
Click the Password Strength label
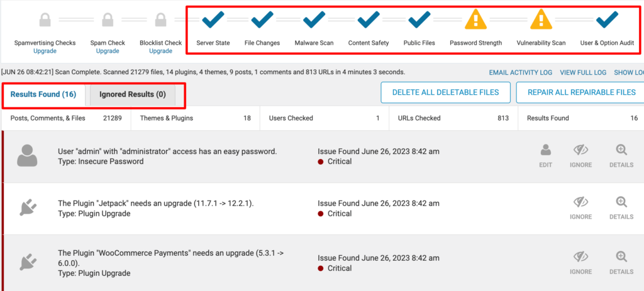(x=475, y=43)
